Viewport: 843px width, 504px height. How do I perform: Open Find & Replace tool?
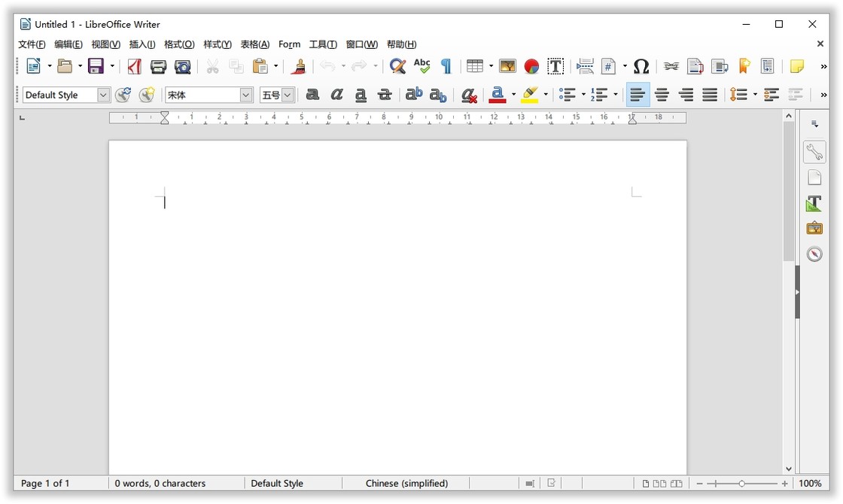coord(397,66)
